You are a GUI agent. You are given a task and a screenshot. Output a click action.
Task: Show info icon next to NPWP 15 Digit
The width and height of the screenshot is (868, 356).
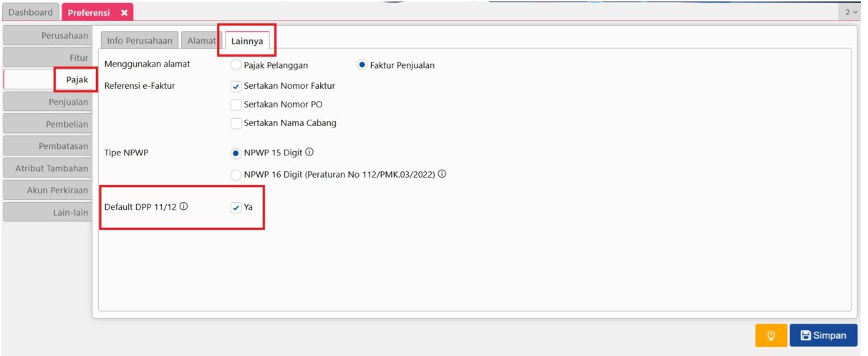point(309,153)
